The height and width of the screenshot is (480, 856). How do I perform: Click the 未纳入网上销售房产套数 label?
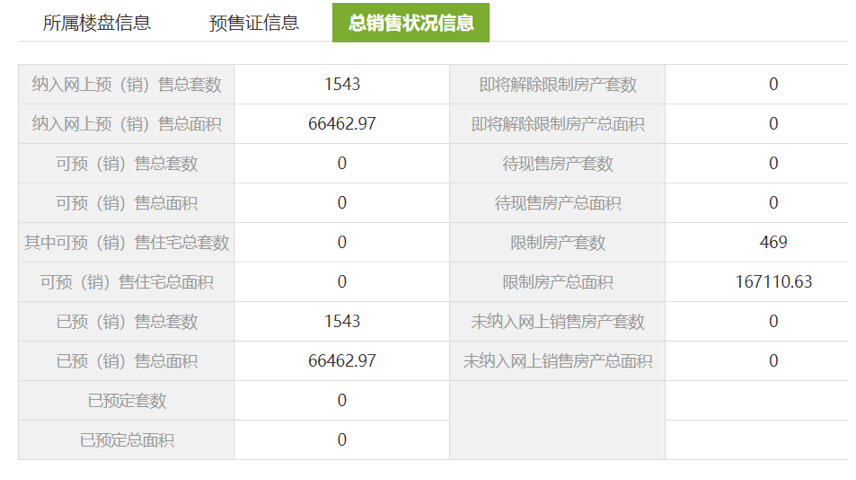click(557, 322)
